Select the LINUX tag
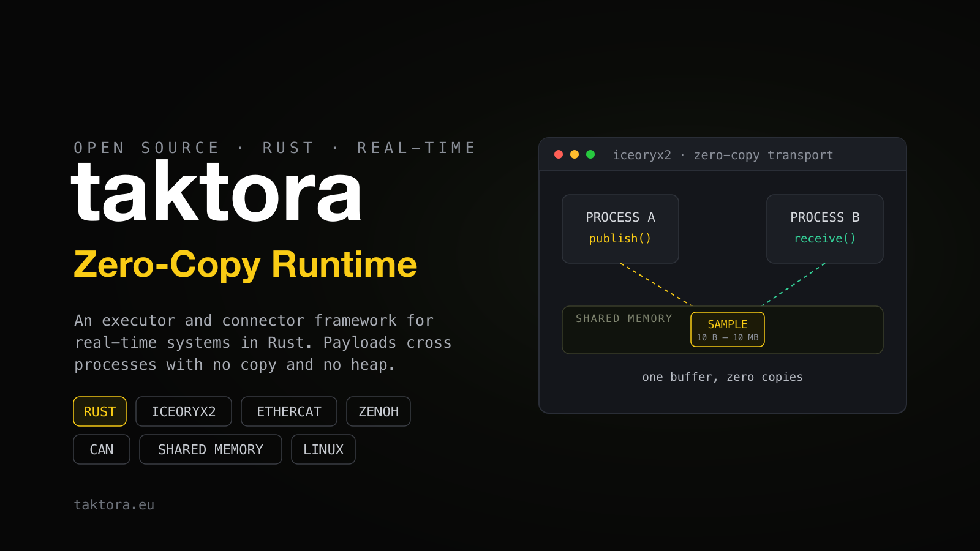The image size is (980, 551). pyautogui.click(x=323, y=449)
